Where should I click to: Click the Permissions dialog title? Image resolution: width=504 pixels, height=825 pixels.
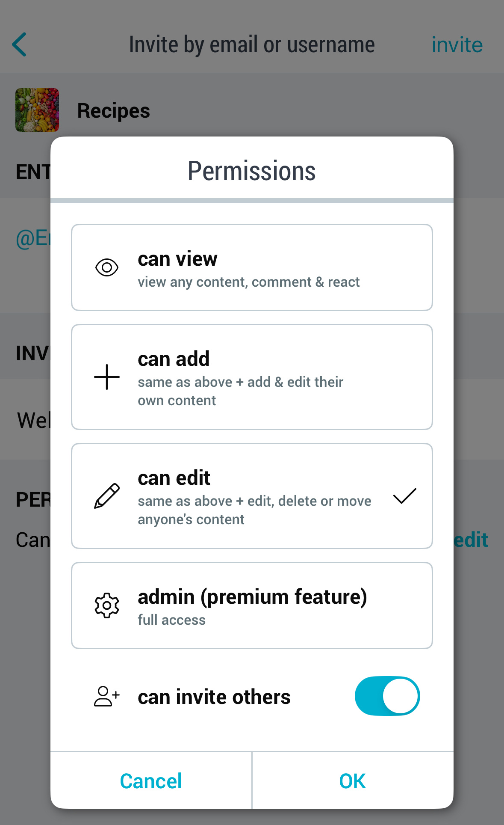pos(252,171)
